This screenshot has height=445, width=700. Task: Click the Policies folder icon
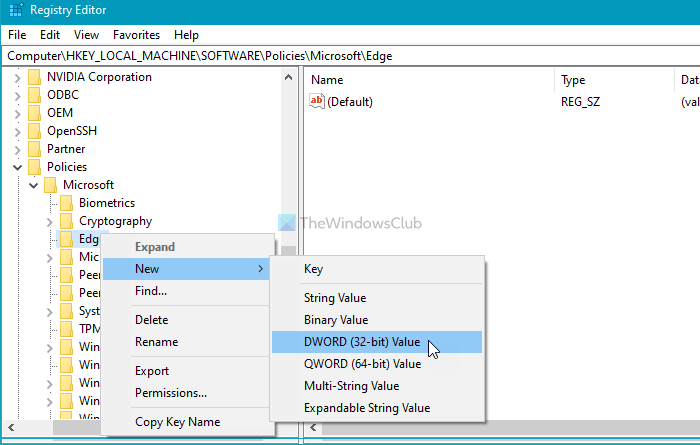click(34, 167)
